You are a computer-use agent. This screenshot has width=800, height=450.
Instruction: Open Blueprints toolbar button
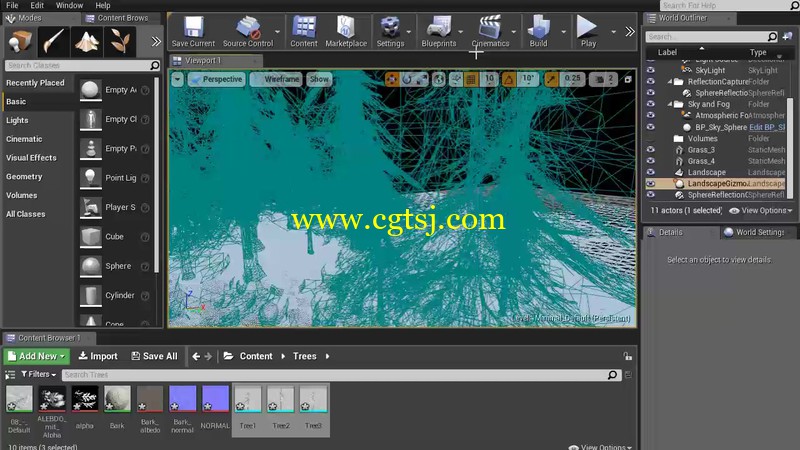click(x=439, y=32)
